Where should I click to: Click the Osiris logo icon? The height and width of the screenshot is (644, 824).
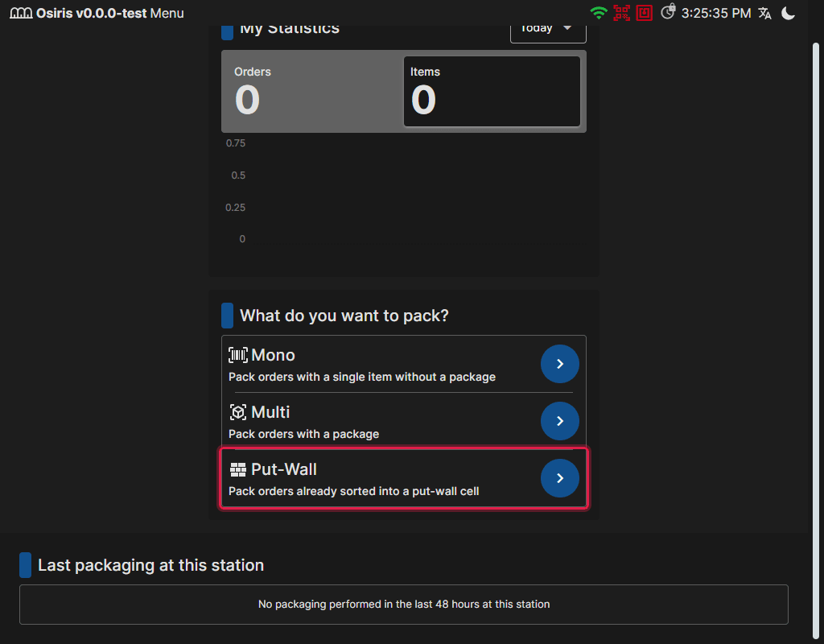coord(21,13)
